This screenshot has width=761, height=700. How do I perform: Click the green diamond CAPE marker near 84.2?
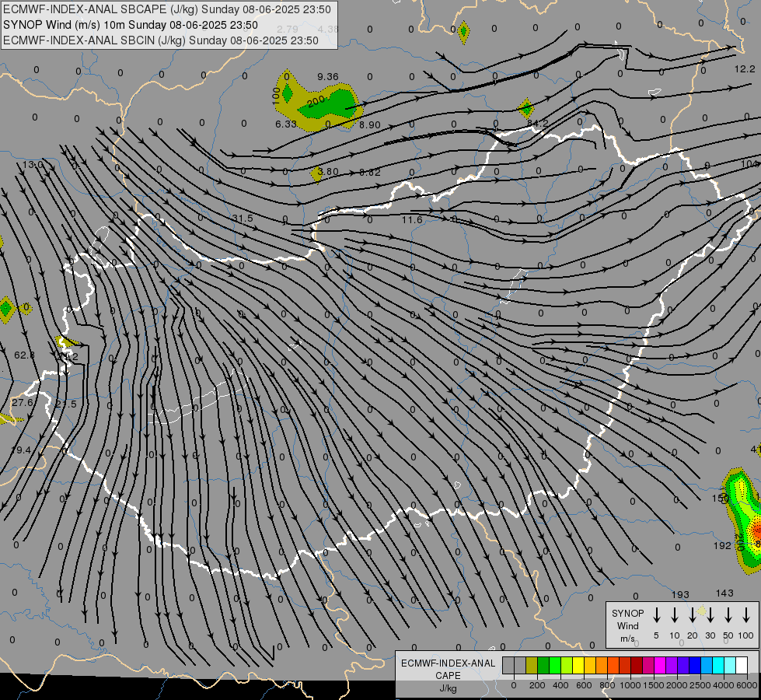click(x=525, y=108)
